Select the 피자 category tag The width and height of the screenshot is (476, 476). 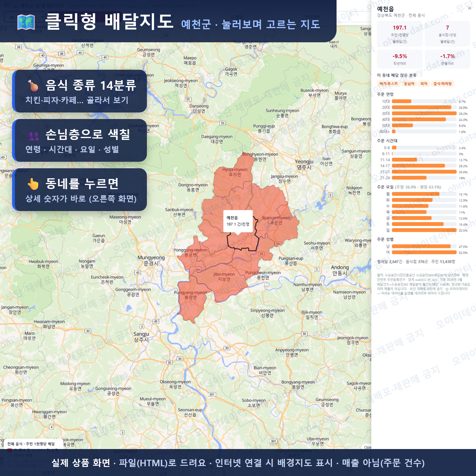point(424,84)
